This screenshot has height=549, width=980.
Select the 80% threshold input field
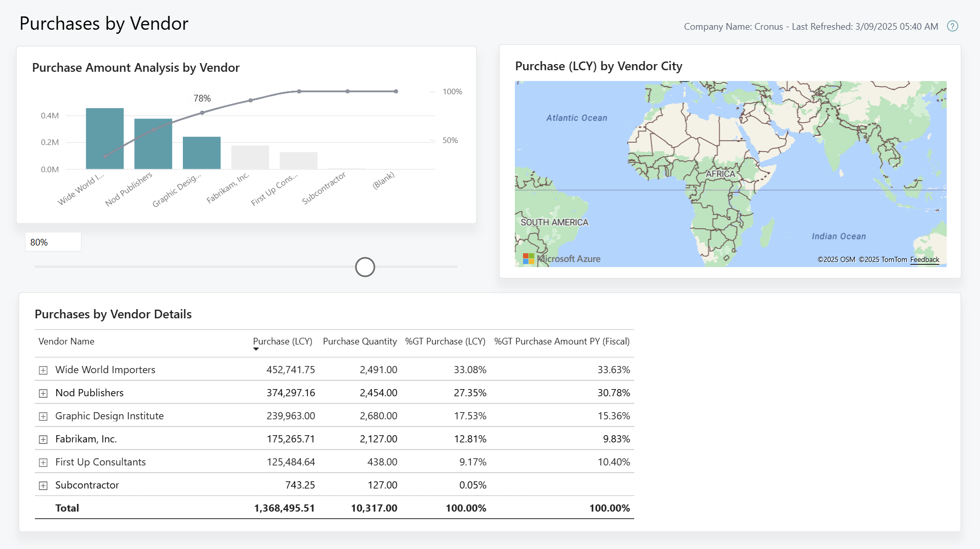tap(53, 241)
